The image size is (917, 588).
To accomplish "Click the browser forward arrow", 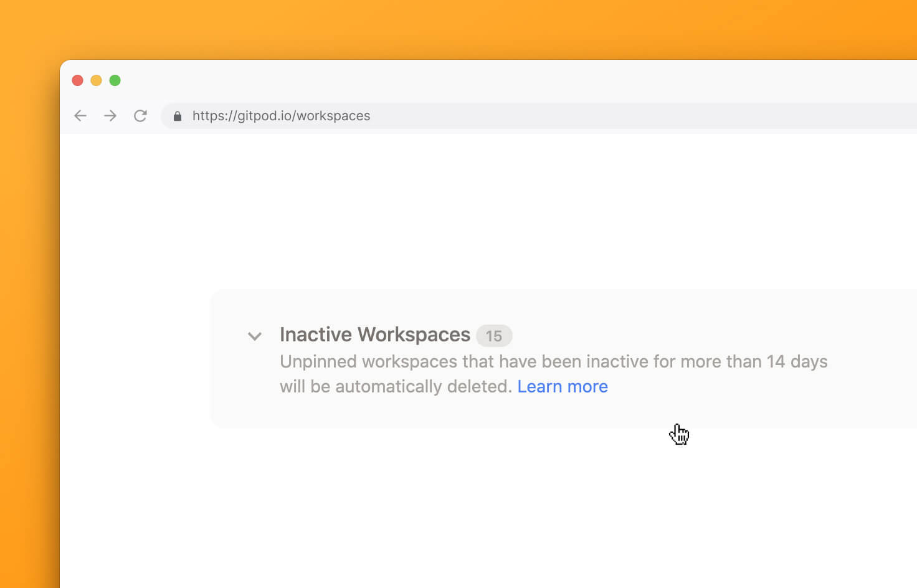I will pos(110,116).
